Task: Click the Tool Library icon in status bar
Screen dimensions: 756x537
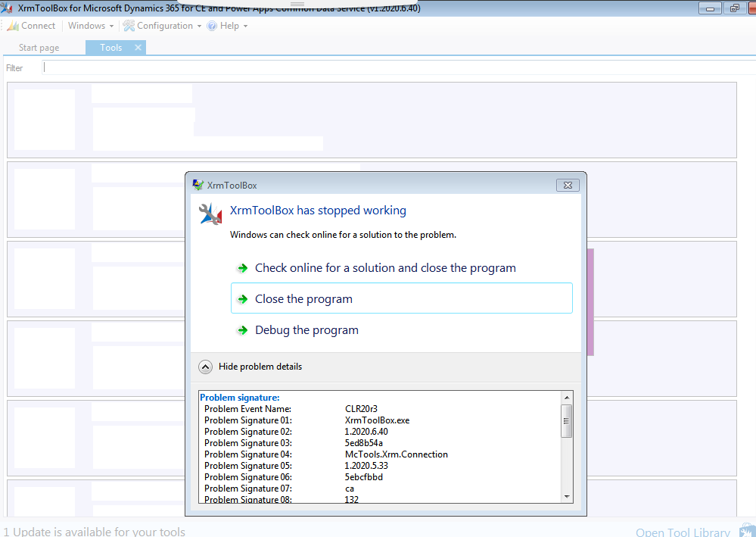Action: [747, 529]
